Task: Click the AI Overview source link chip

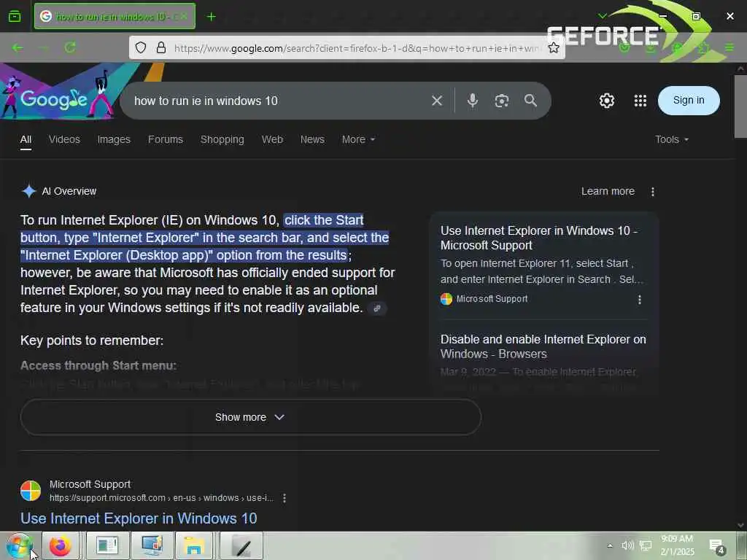Action: pyautogui.click(x=377, y=308)
